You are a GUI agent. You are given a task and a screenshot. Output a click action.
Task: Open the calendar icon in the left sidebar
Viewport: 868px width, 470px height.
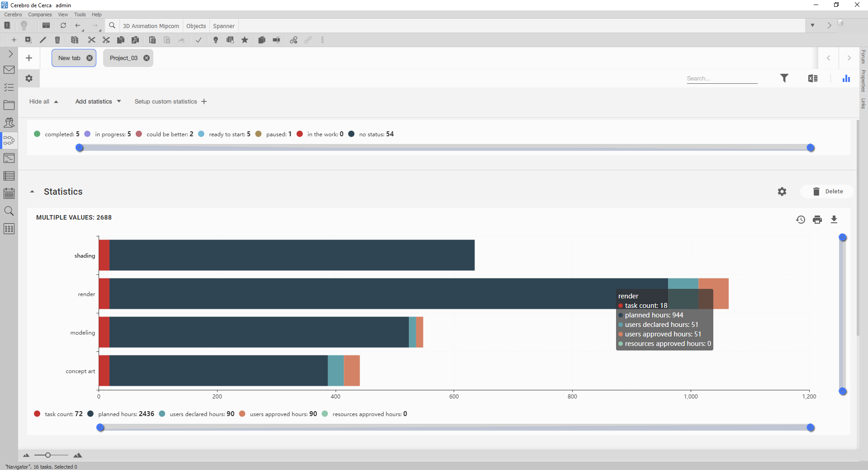click(9, 193)
